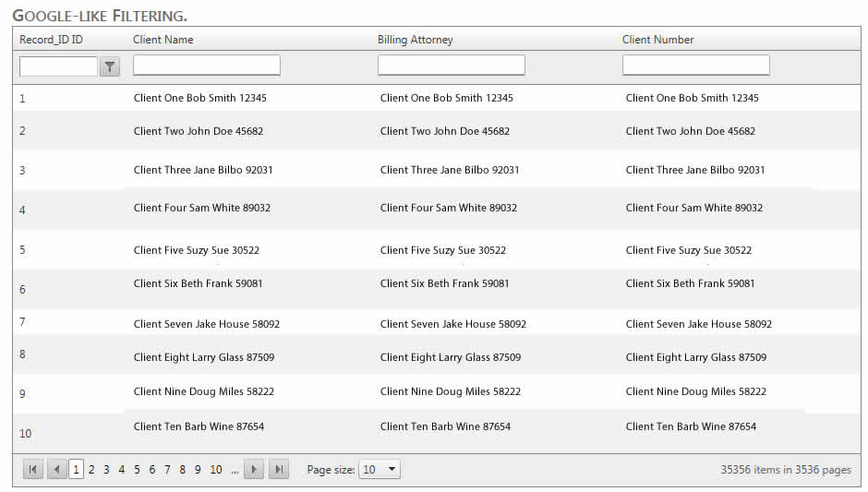Click the Record_ID filter text box
868x492 pixels.
(58, 66)
